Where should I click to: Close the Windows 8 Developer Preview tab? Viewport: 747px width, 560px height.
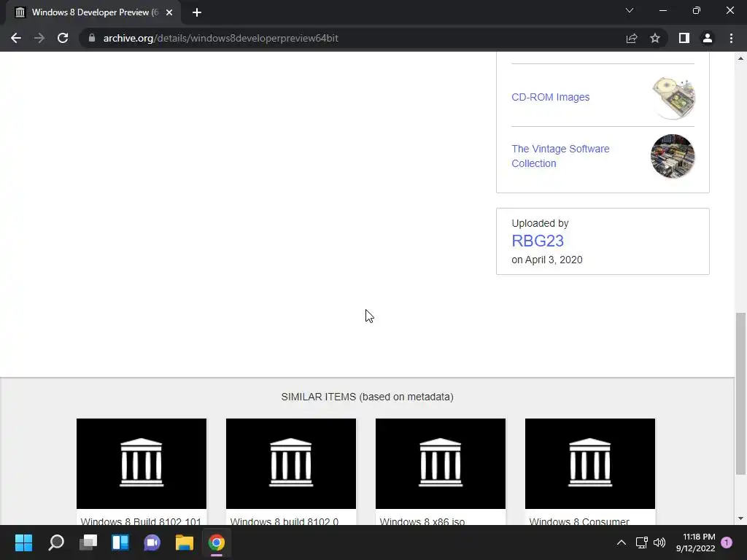click(169, 12)
